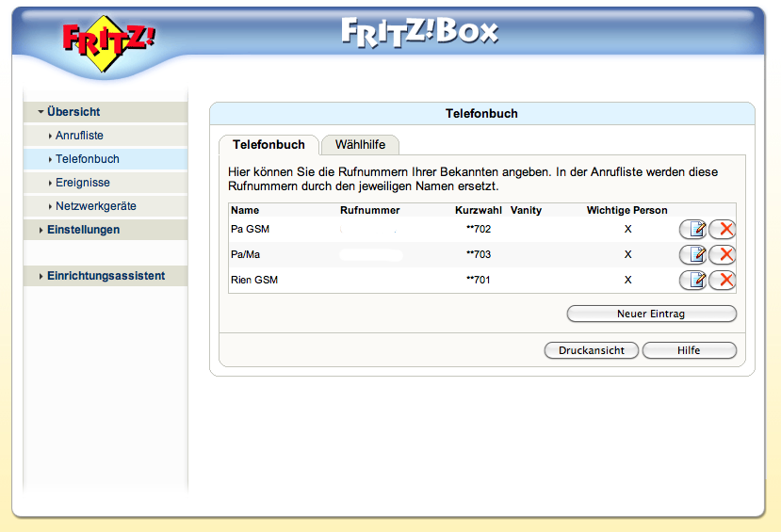Delete the Pa GSM entry
This screenshot has width=781, height=532.
tap(723, 230)
